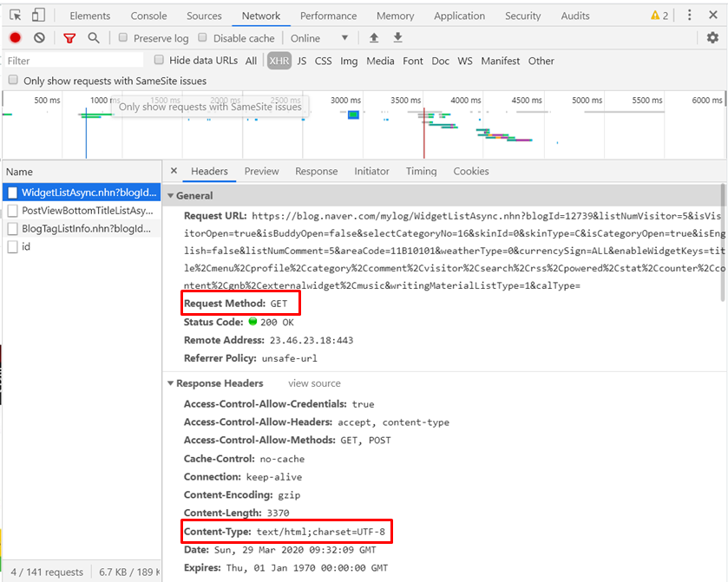Click the red load marker on timeline overview
Viewport: 728px width, 582px height.
click(424, 134)
